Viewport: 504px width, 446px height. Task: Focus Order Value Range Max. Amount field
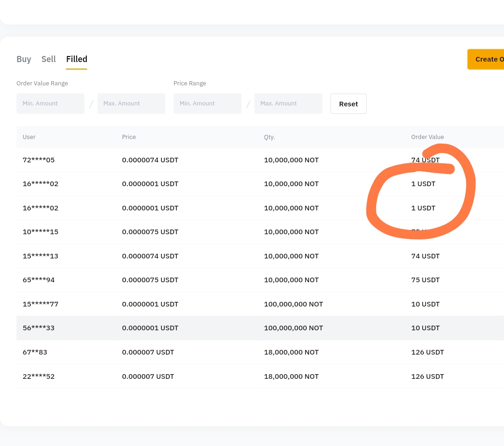point(131,104)
